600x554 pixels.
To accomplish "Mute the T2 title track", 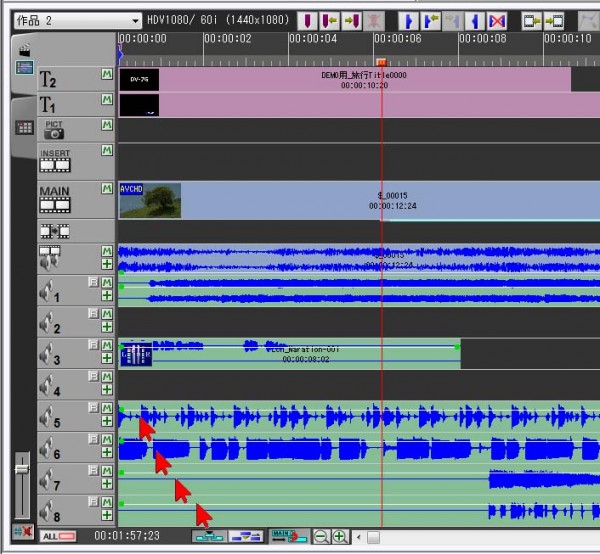I will [x=107, y=74].
